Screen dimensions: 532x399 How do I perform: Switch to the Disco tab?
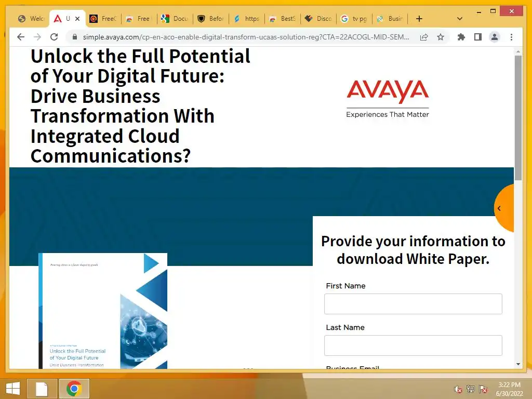(318, 19)
